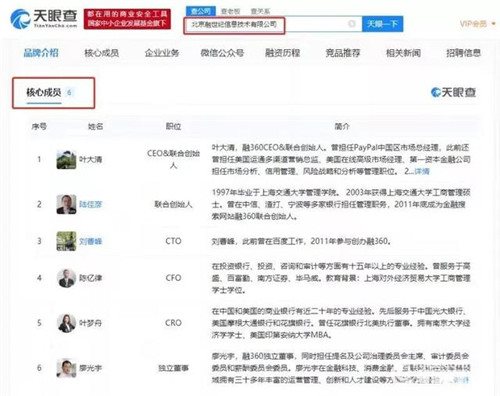This screenshot has height=396, width=500.
Task: Expand truncated bio of 廖光宇
Action: point(462,380)
